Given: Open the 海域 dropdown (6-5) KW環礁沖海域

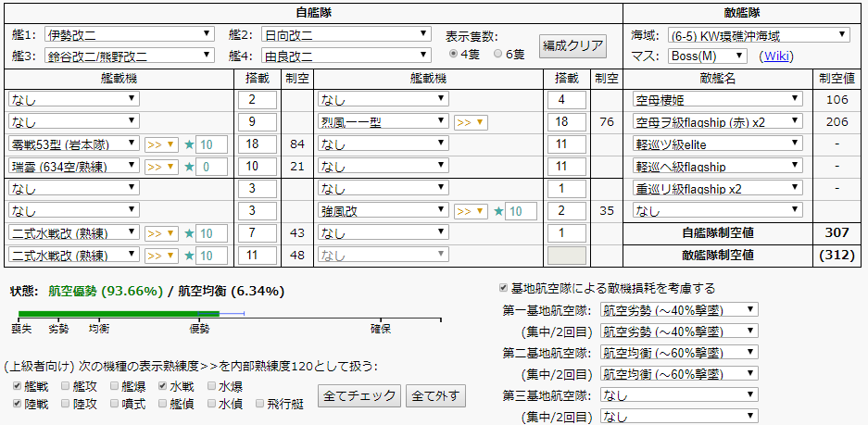Looking at the screenshot, I should tap(759, 35).
